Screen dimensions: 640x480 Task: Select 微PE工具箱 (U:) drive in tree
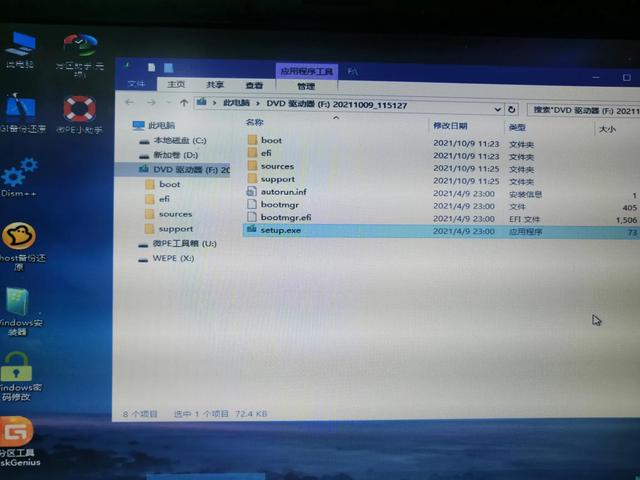178,244
